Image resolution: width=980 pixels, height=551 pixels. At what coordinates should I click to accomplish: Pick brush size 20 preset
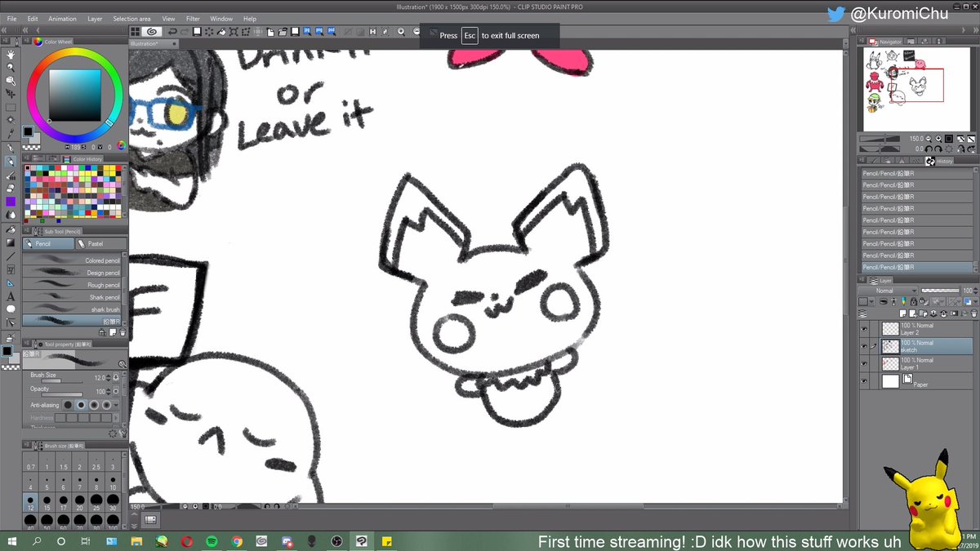click(79, 502)
